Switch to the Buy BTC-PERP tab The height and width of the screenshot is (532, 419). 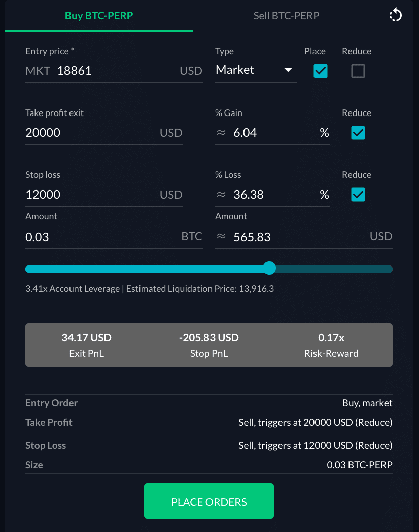(x=99, y=16)
